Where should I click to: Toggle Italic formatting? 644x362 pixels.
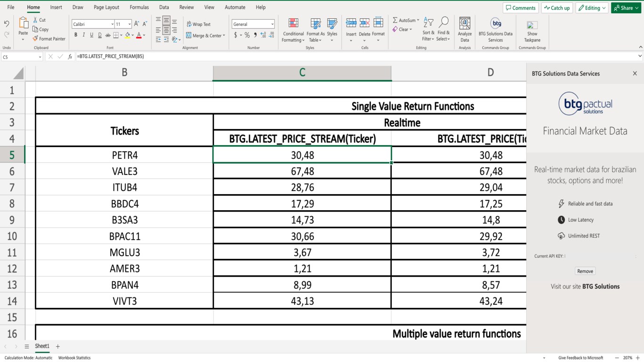[x=83, y=35]
